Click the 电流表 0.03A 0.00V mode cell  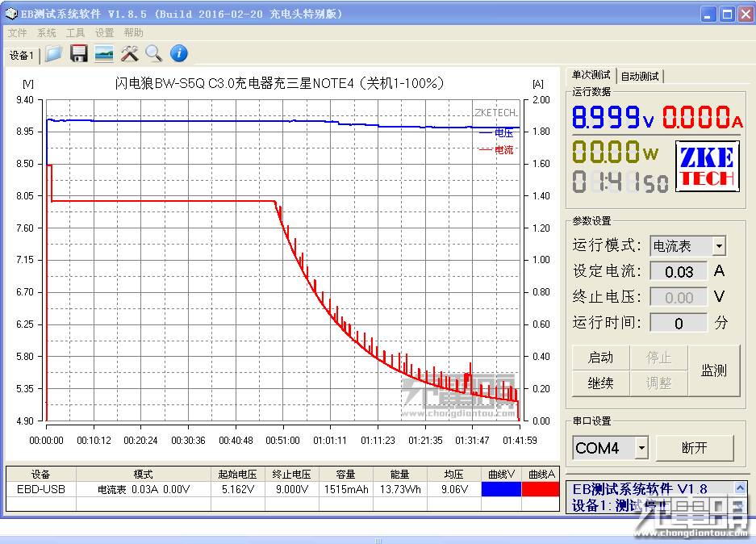pos(144,489)
